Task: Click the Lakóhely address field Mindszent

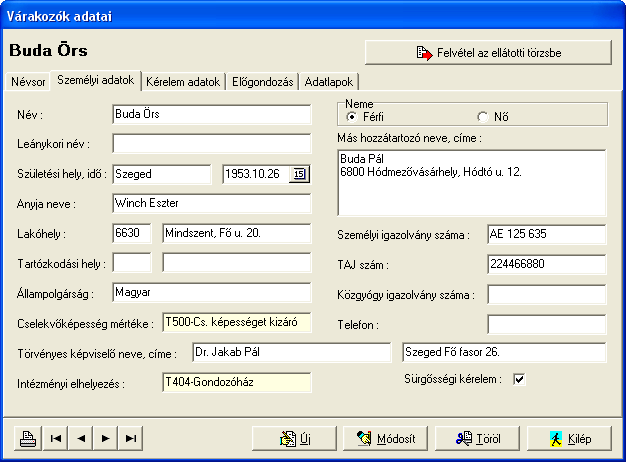Action: [236, 233]
